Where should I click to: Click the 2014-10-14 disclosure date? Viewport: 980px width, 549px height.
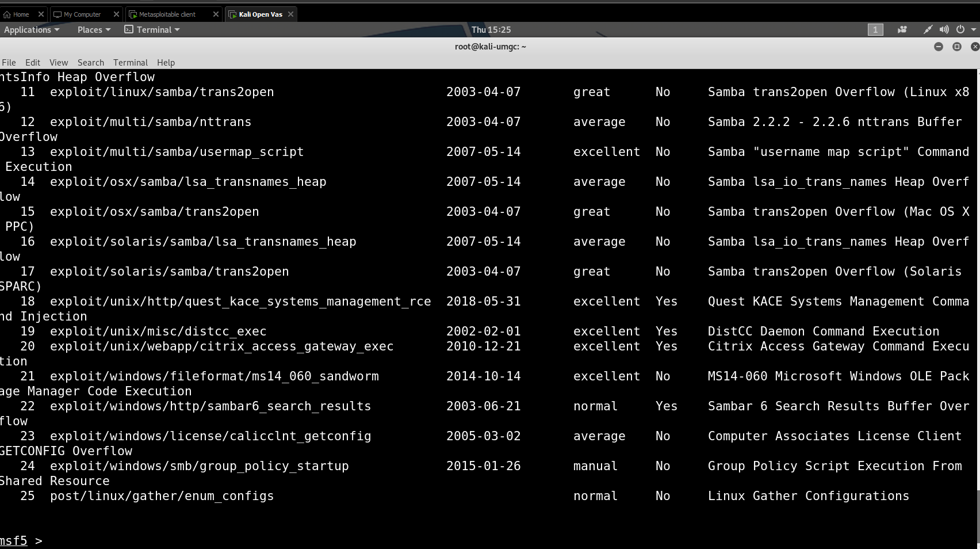[484, 376]
